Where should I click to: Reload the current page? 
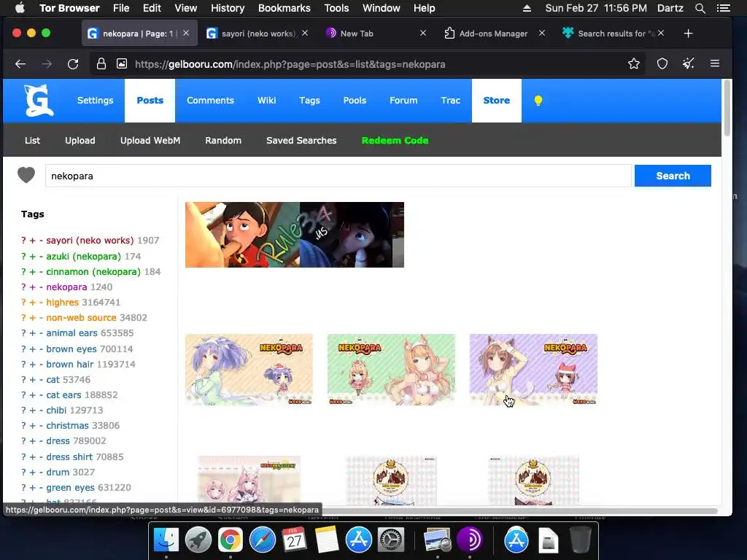[73, 64]
